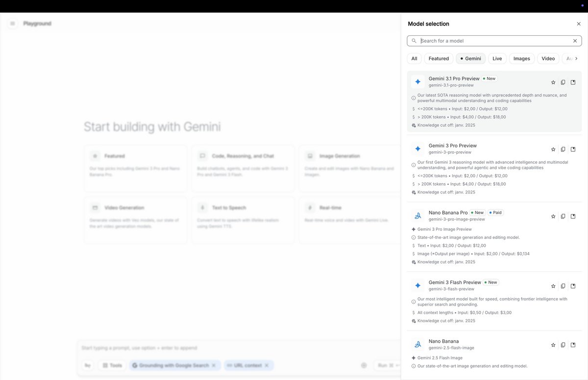Viewport: 588px width, 380px height.
Task: Click the Search for a model input field
Action: 490,41
